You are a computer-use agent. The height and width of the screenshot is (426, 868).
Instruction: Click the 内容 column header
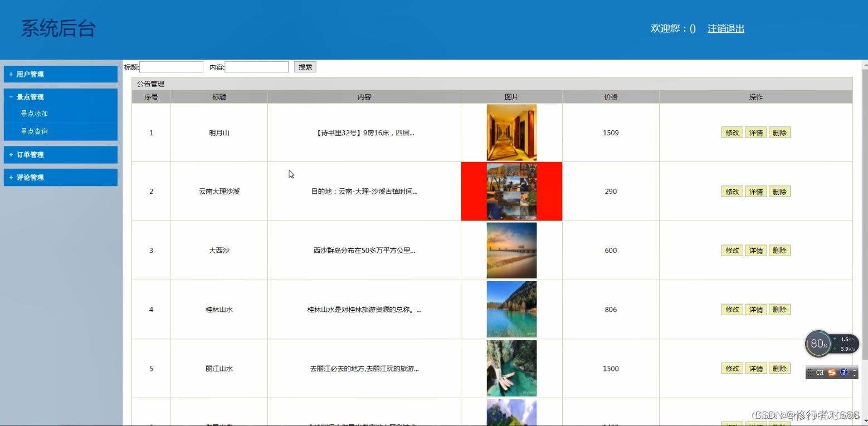364,97
